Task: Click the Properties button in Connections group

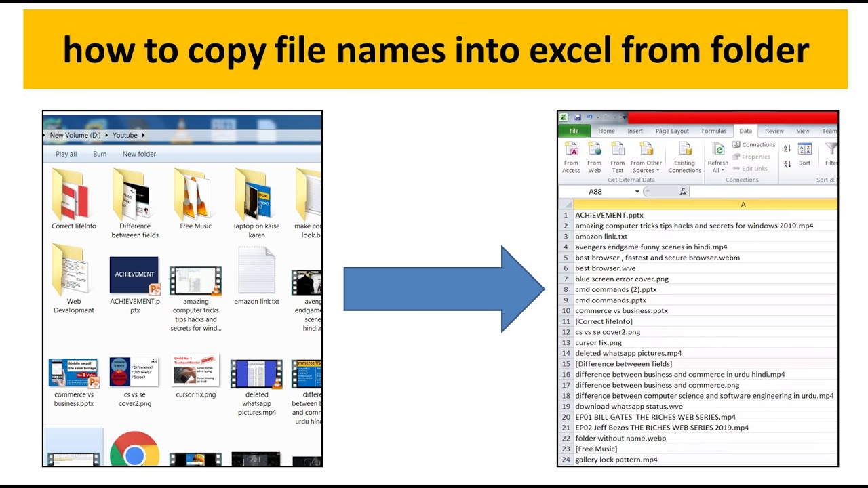Action: click(751, 157)
